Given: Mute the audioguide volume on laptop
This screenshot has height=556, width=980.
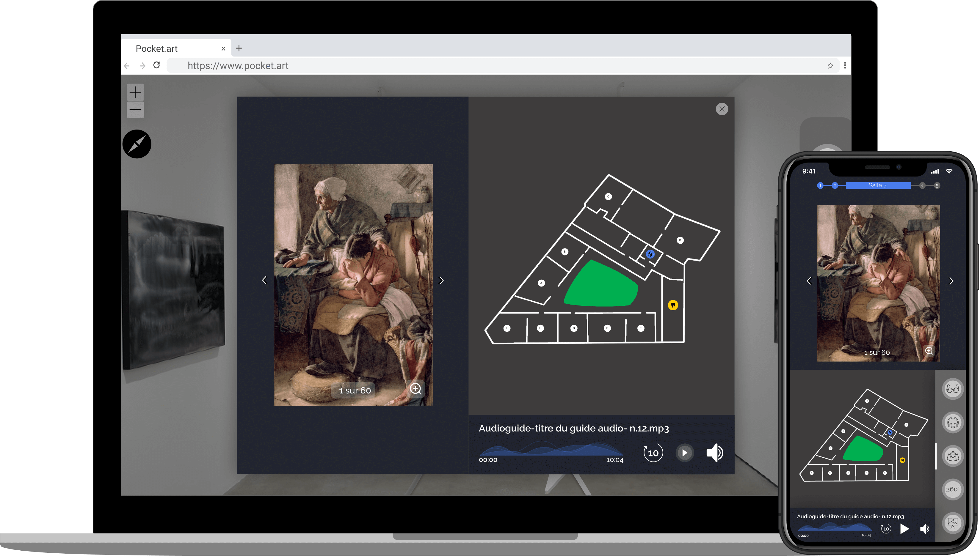Looking at the screenshot, I should tap(714, 453).
